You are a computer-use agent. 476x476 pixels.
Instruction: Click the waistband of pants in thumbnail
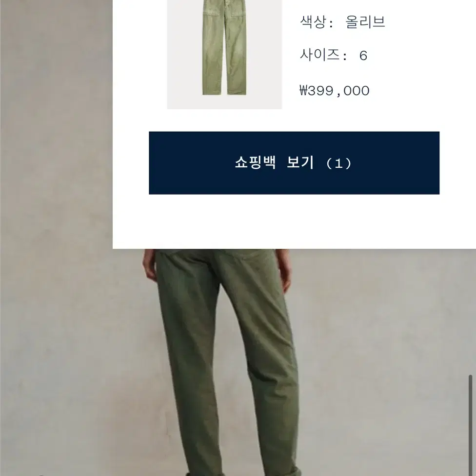225,2
